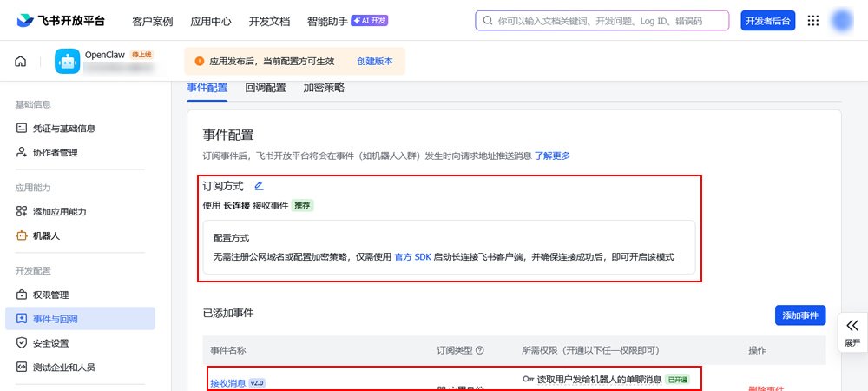
Task: Open the apps grid icon in header
Action: [813, 21]
